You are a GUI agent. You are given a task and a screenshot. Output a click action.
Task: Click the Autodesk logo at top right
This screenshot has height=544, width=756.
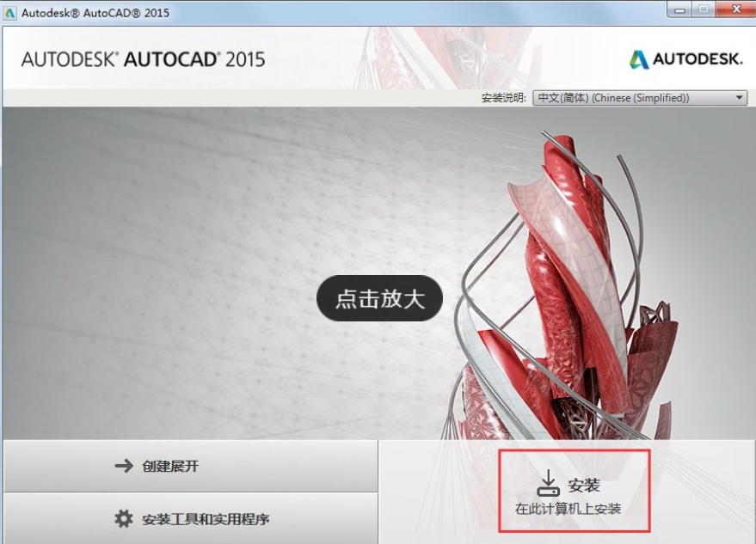(x=685, y=59)
